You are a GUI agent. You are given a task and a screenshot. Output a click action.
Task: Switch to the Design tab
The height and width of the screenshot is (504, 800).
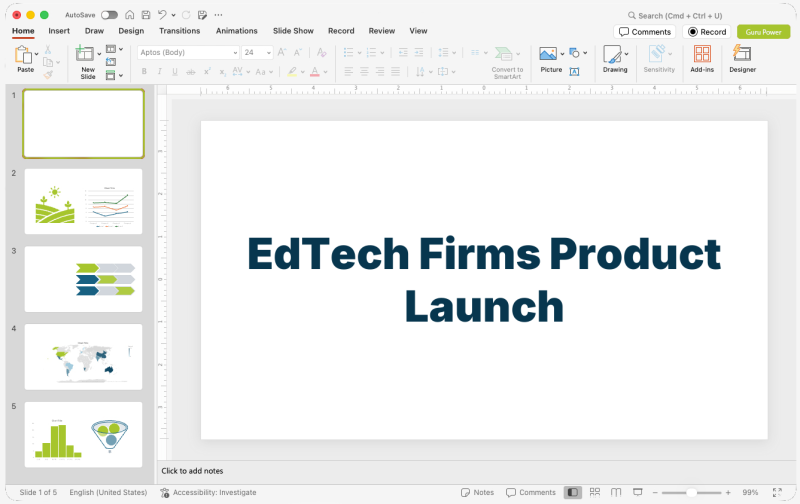[x=131, y=31]
